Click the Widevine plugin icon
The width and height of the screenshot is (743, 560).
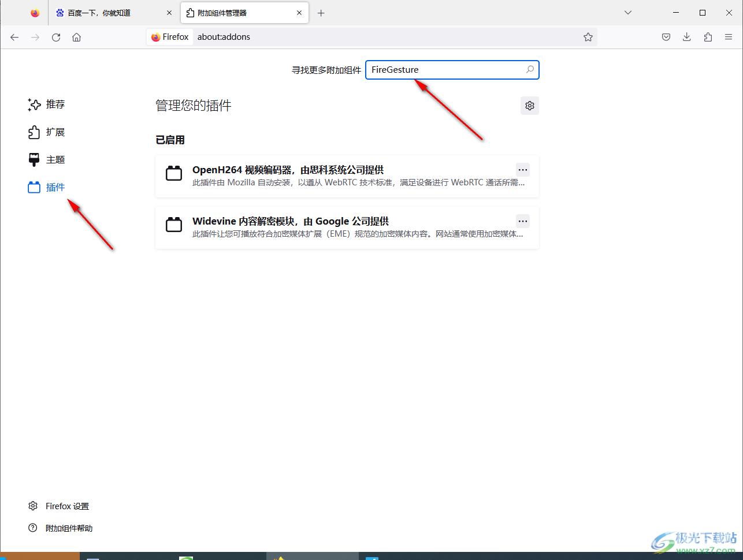tap(174, 225)
